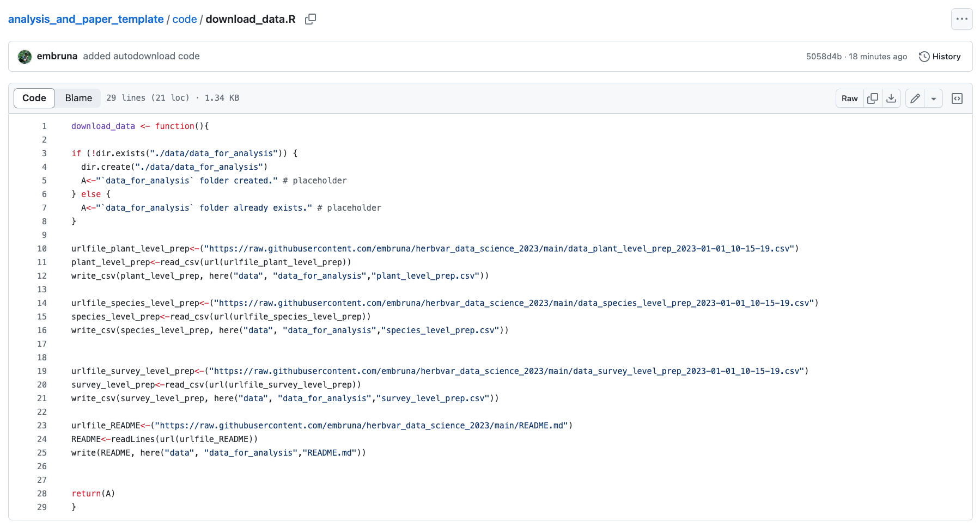Copy raw file contents icon

point(873,99)
